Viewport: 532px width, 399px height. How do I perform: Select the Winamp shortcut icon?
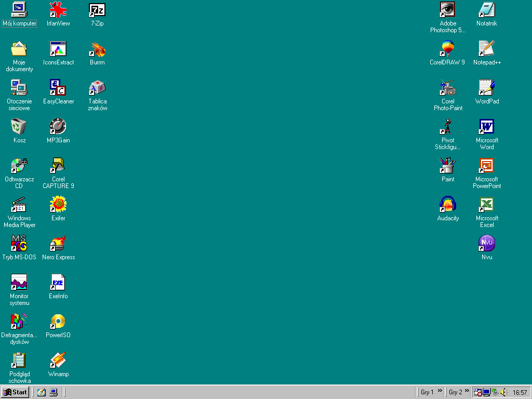(x=58, y=361)
